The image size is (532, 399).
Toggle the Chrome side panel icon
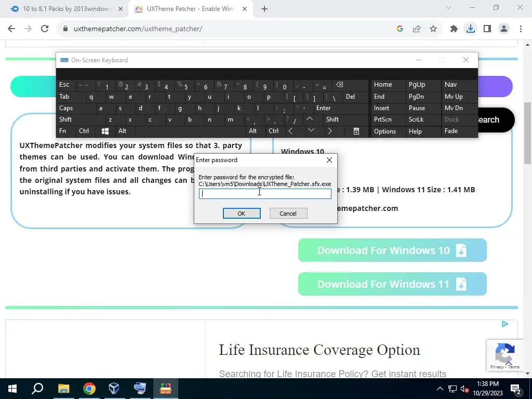click(x=487, y=29)
